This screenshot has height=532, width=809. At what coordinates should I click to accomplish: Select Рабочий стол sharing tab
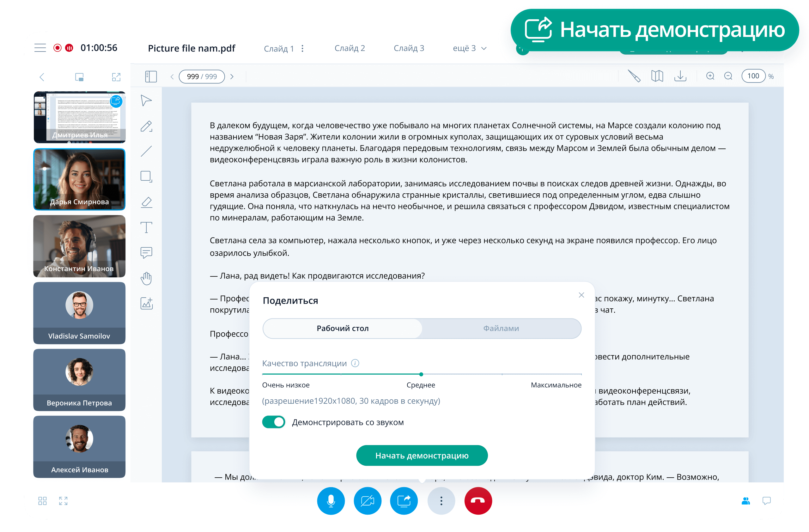point(343,328)
